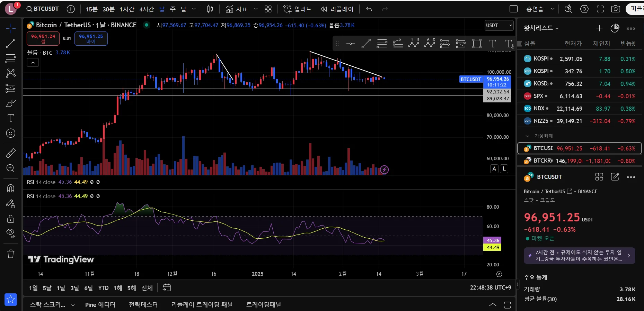
Task: Open the indicator templates grid icon
Action: [x=268, y=9]
